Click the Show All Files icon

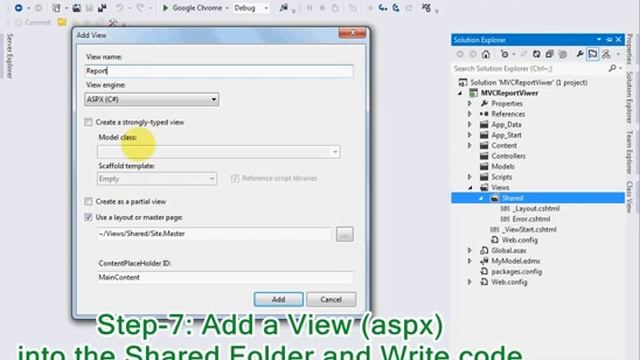pyautogui.click(x=562, y=54)
